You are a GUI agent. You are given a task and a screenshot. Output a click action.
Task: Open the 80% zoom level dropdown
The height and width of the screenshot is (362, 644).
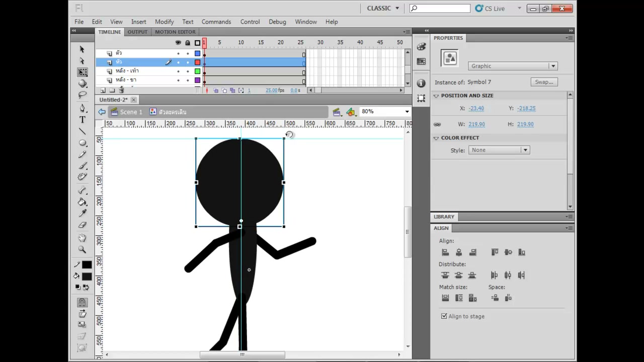click(x=385, y=112)
